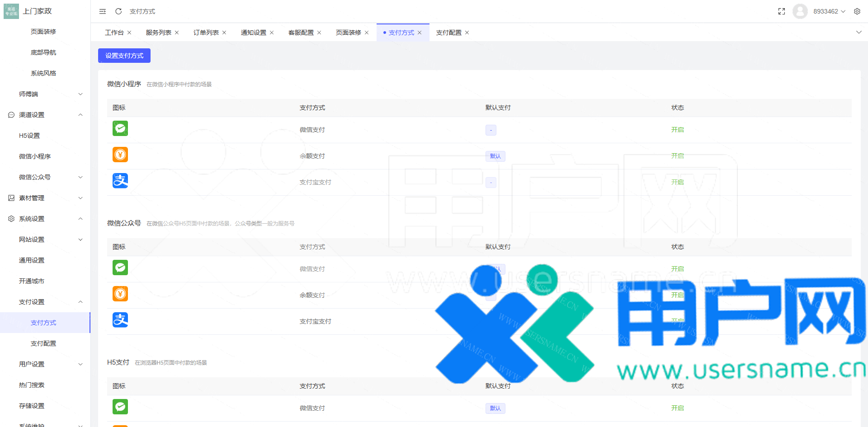Click 开启 status for 支付宝支付 in 微信小程序

pos(677,182)
